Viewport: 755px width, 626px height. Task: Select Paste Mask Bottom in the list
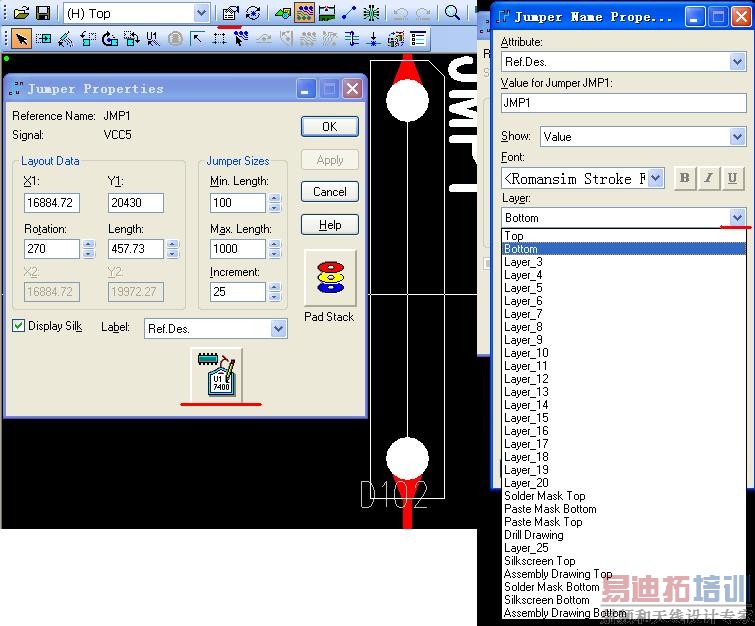tap(624, 509)
